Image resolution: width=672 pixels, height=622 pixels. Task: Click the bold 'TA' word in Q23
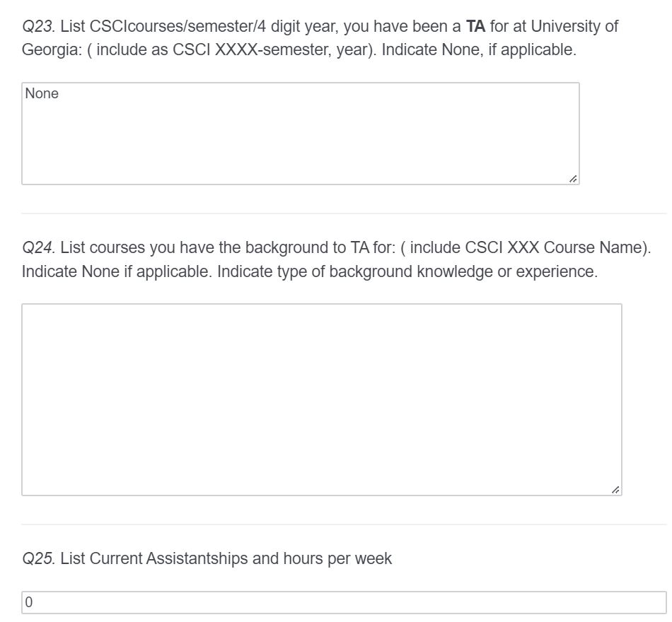point(475,27)
